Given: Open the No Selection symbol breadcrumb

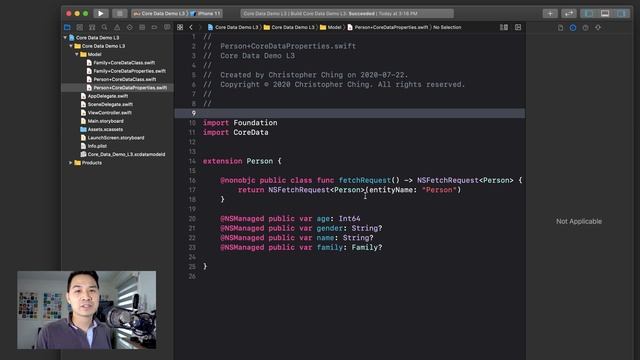Looking at the screenshot, I should point(447,27).
